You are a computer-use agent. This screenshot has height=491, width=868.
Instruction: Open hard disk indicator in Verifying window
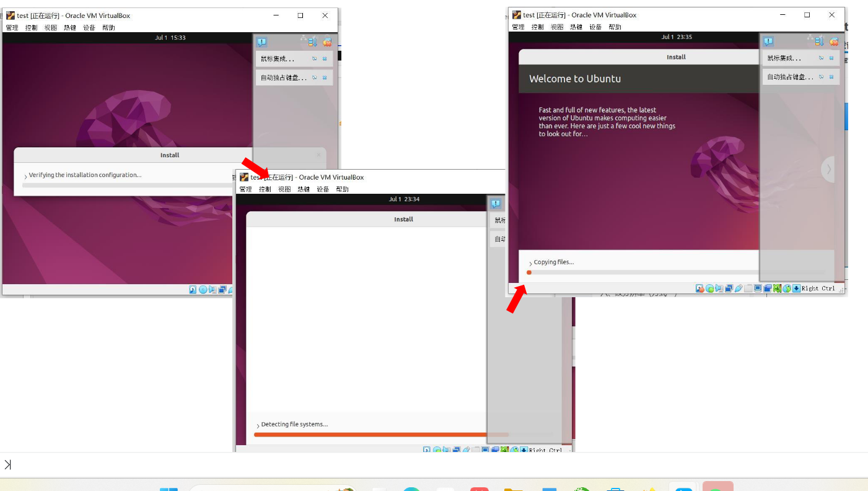pyautogui.click(x=193, y=289)
